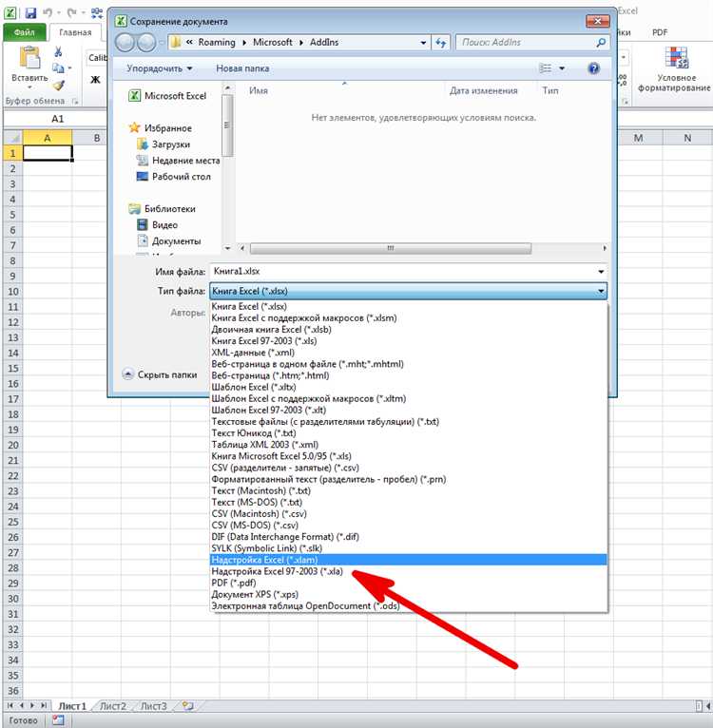The width and height of the screenshot is (713, 728).
Task: Open the Файл ribbon tab
Action: 24,32
